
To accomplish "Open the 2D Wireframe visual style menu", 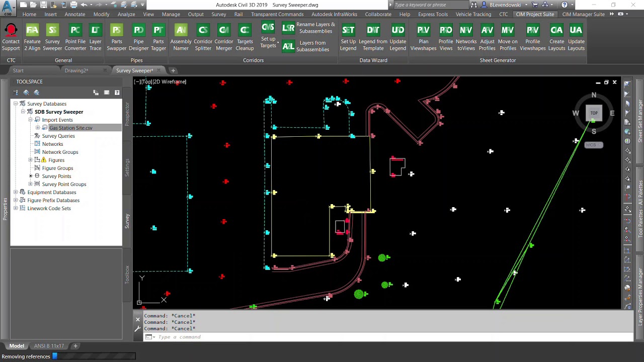I will 170,81.
